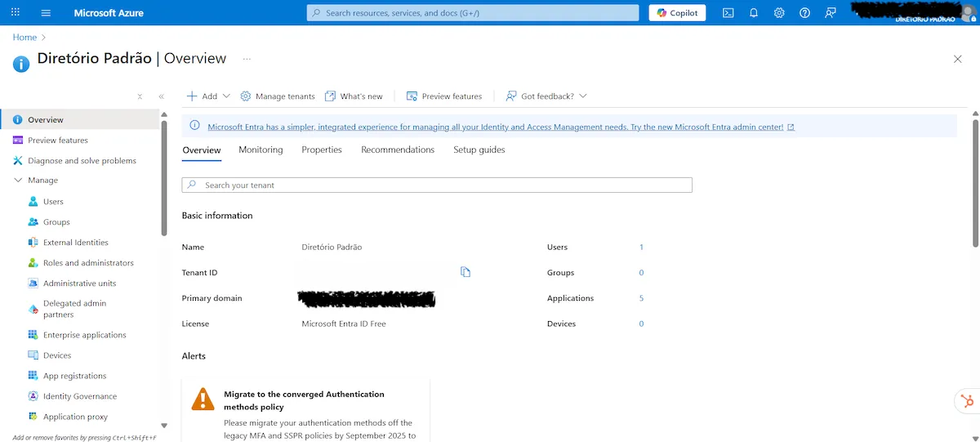Open the Devices count link 0
The height and width of the screenshot is (442, 980).
(642, 324)
